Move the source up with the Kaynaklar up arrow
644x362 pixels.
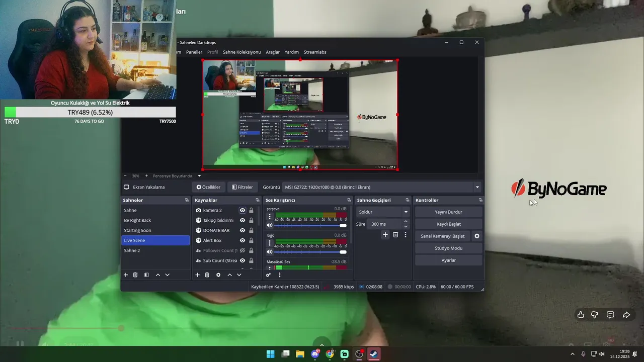[230, 275]
